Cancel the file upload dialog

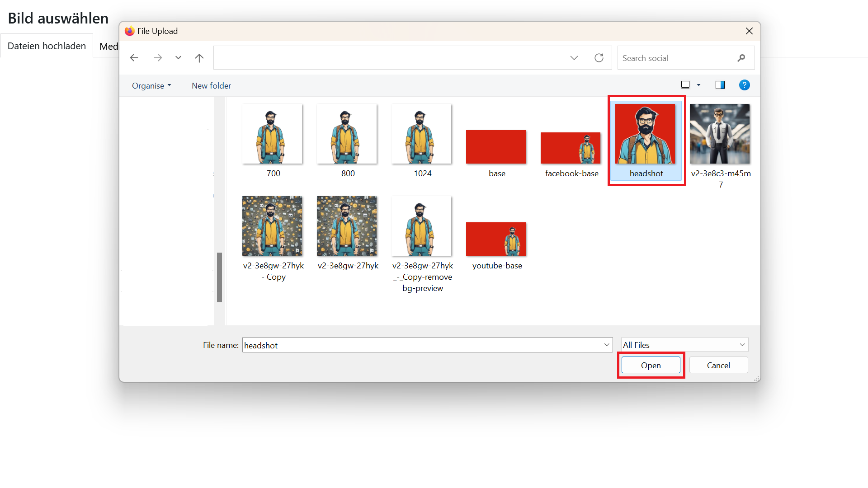tap(718, 365)
